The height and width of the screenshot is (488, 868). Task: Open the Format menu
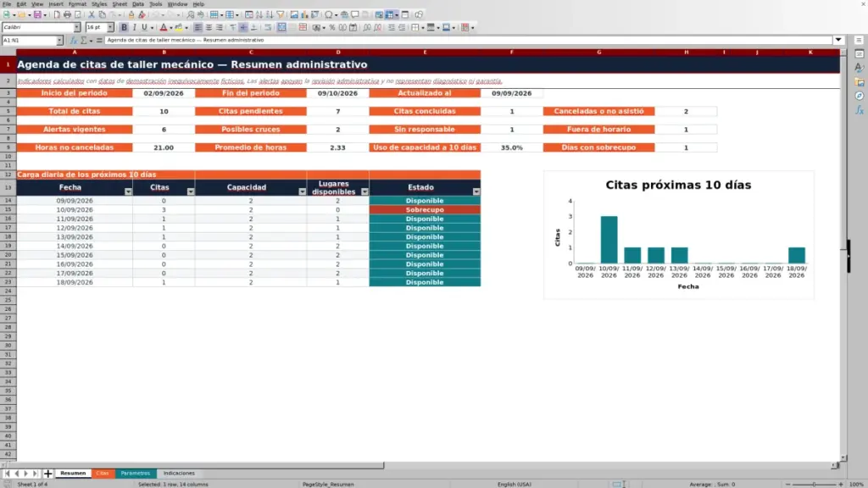[x=77, y=4]
